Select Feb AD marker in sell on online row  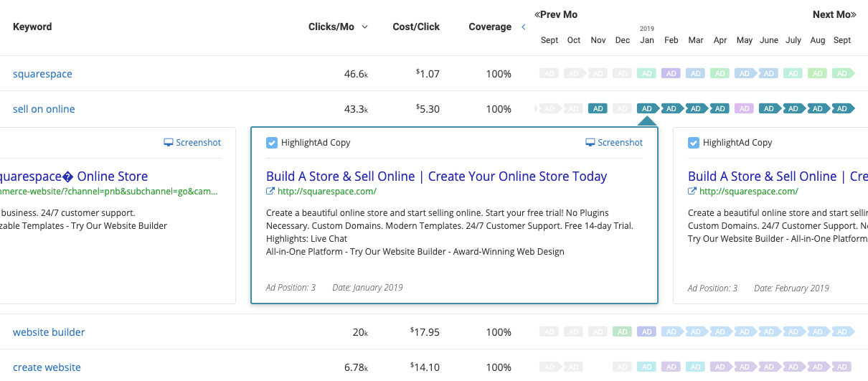(x=671, y=109)
